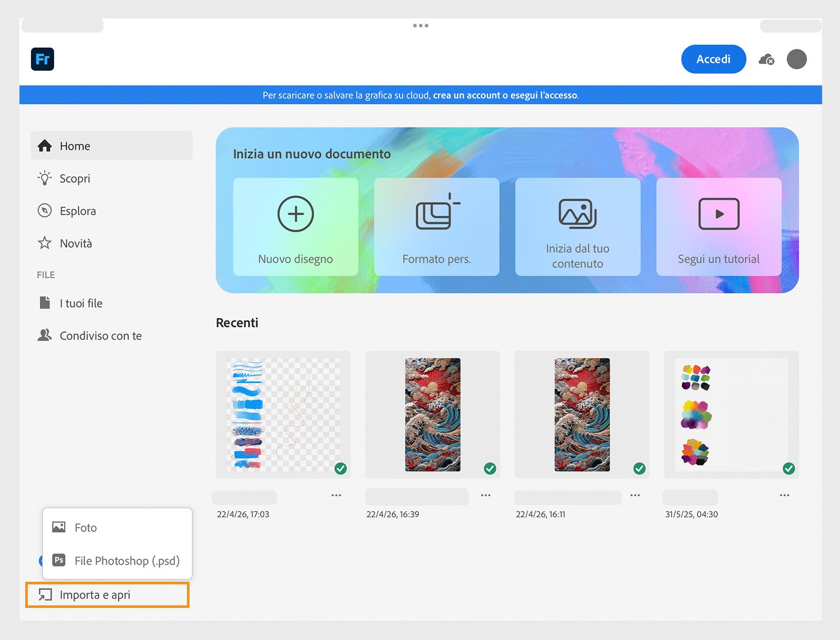Click the FILE section header
The image size is (840, 640).
pos(46,275)
